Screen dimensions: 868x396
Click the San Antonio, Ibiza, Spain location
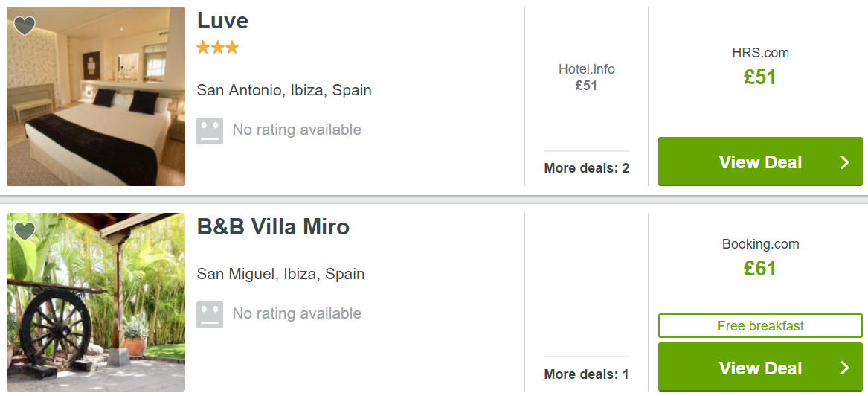(284, 90)
